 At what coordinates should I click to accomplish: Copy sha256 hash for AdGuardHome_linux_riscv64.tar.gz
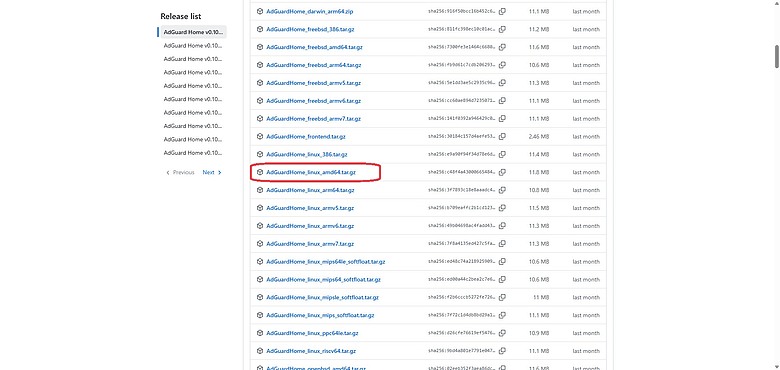click(502, 351)
